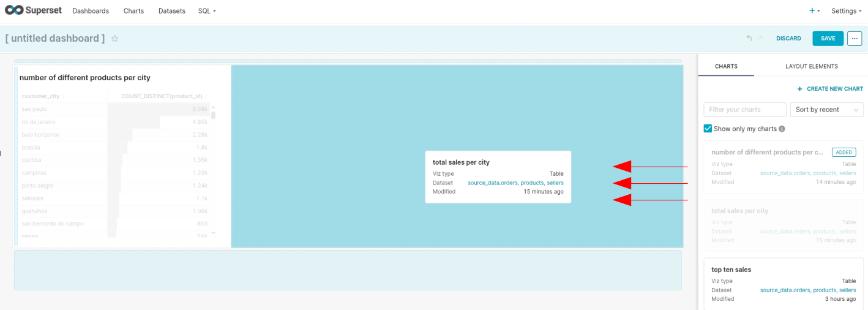The height and width of the screenshot is (310, 868).
Task: Switch to Layout Elements tab
Action: 811,66
